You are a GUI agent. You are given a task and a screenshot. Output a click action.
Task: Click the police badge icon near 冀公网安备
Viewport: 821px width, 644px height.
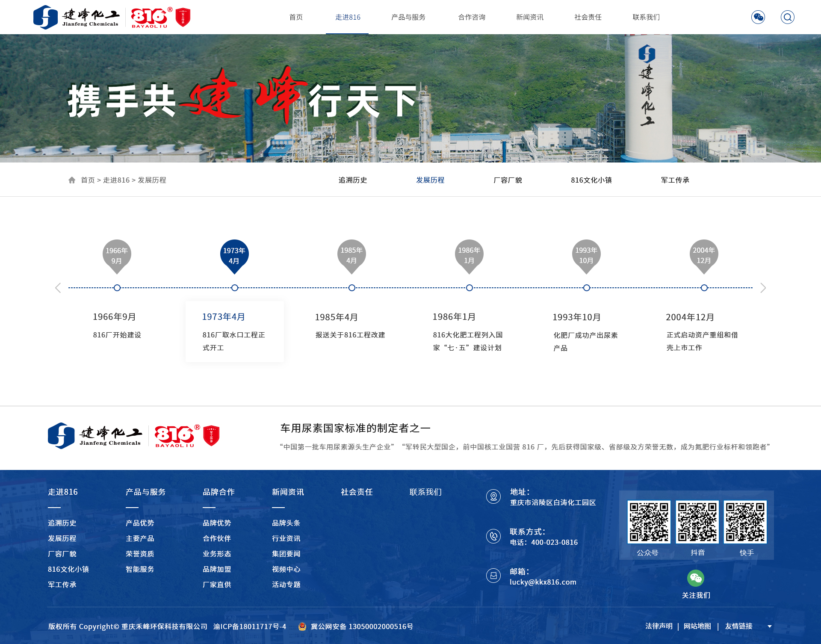[x=302, y=626]
